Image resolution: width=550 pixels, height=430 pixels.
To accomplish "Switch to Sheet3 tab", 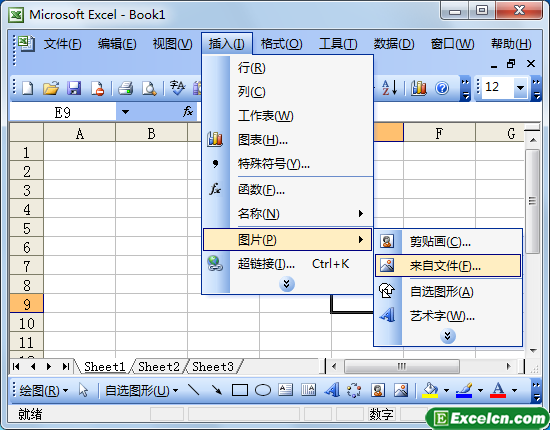I will (213, 367).
